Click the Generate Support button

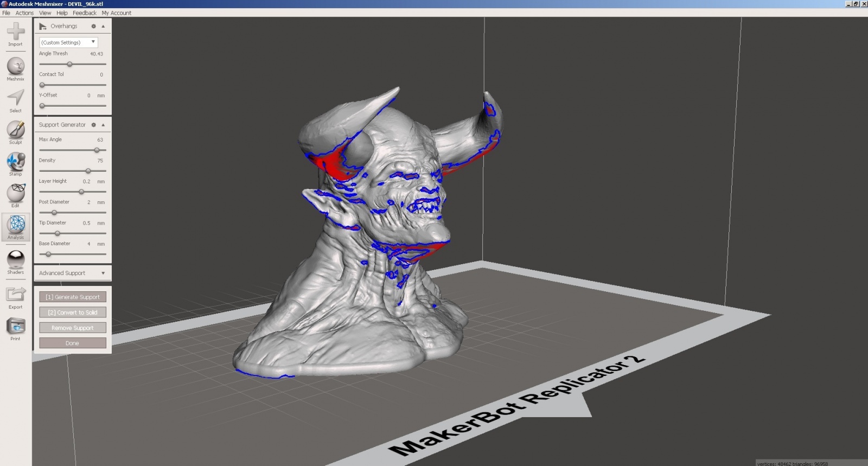pos(73,297)
